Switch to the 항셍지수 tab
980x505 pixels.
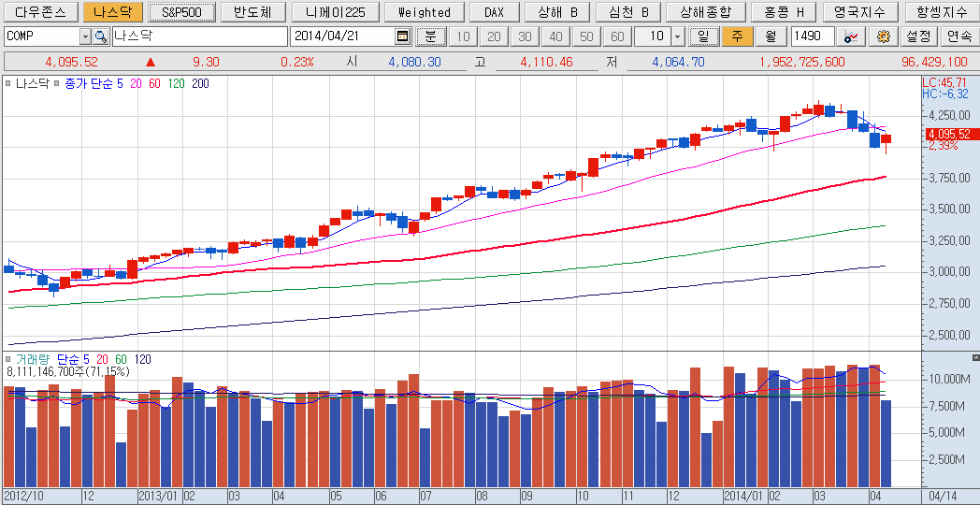pyautogui.click(x=941, y=12)
